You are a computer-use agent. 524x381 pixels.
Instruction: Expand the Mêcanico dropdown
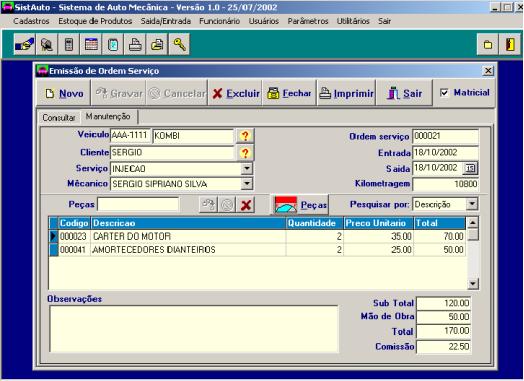(x=247, y=183)
